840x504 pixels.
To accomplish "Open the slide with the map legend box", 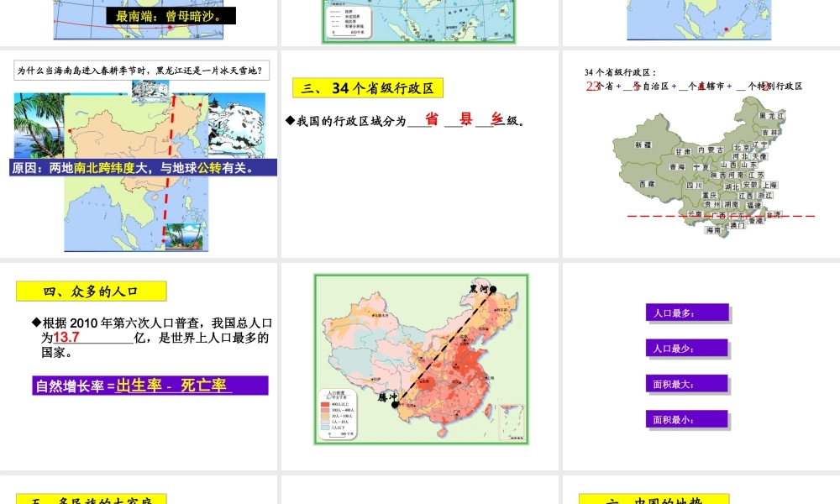I will point(419,22).
